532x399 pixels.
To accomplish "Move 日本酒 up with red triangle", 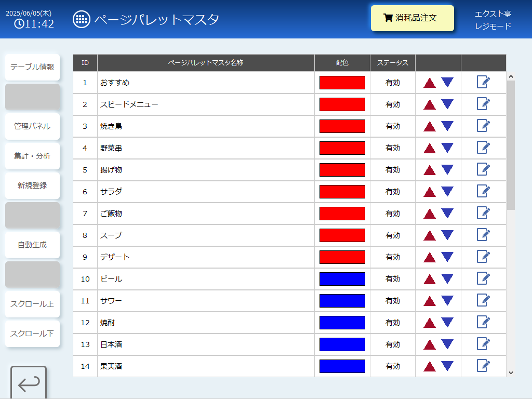I will (x=430, y=344).
